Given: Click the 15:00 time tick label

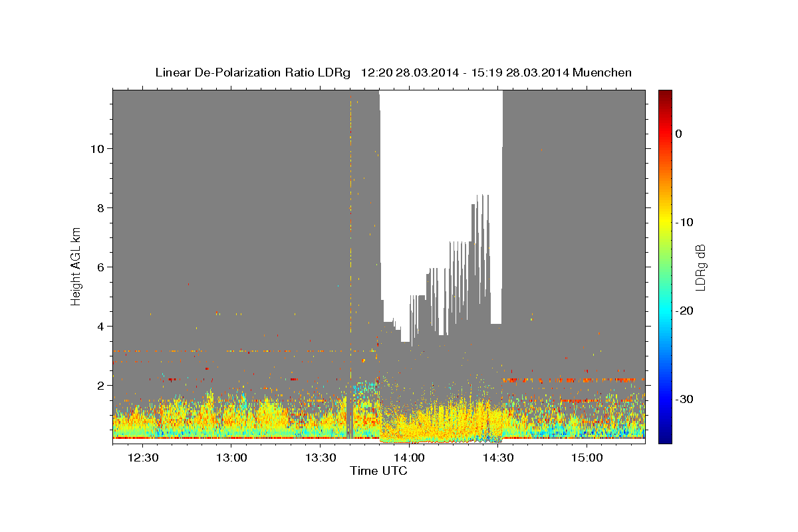Looking at the screenshot, I should point(587,458).
